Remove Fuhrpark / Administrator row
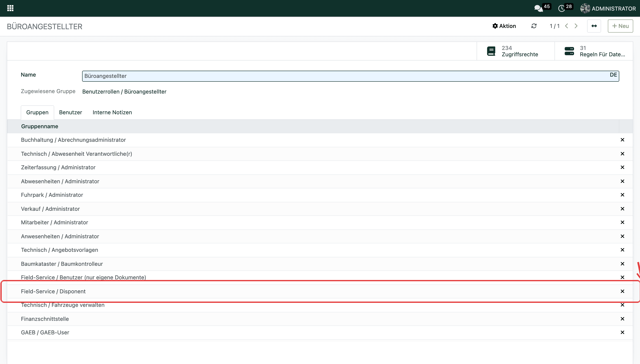 click(x=622, y=195)
